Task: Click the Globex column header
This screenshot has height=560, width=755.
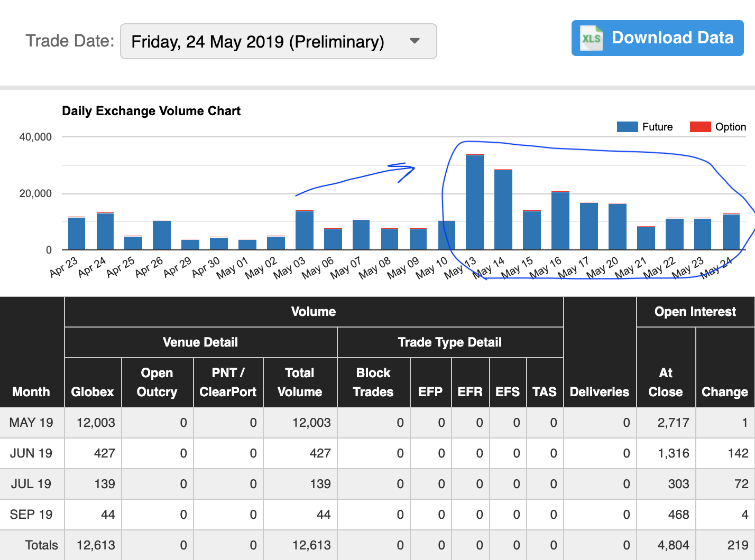Action: tap(93, 391)
